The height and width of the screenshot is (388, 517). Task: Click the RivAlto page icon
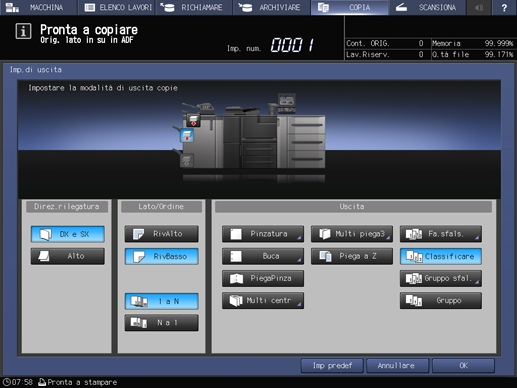pos(138,234)
